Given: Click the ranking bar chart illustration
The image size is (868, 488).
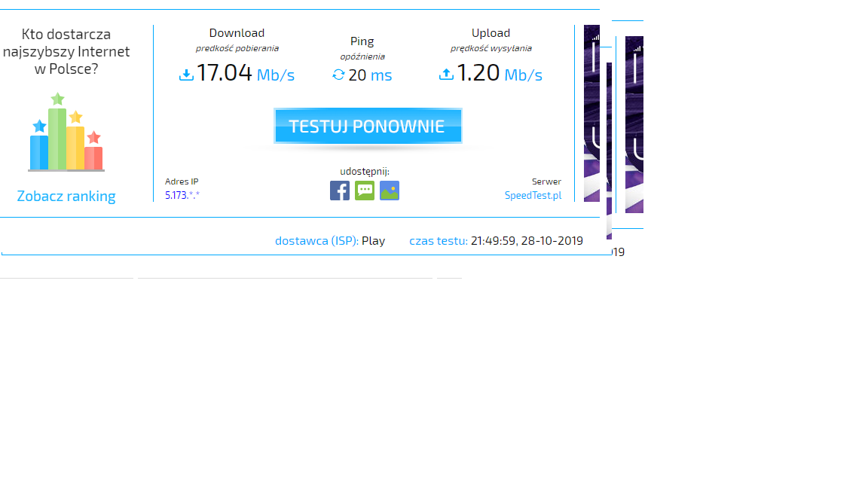Looking at the screenshot, I should (x=66, y=133).
